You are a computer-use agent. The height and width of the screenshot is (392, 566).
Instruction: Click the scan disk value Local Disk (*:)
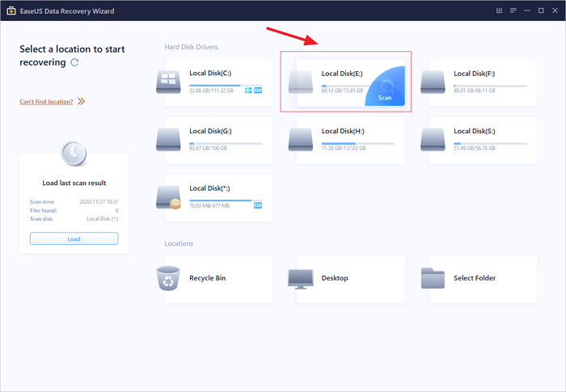(103, 219)
